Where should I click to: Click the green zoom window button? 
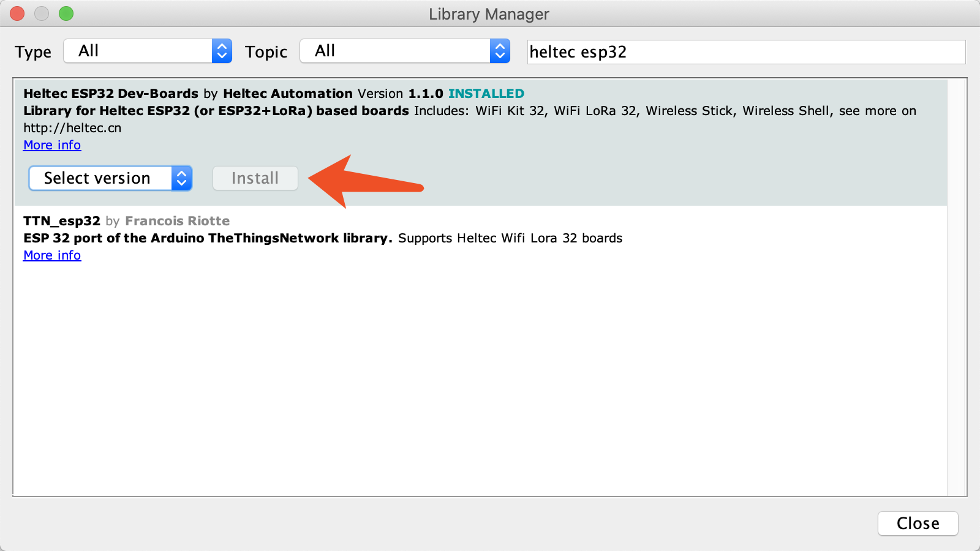(66, 13)
